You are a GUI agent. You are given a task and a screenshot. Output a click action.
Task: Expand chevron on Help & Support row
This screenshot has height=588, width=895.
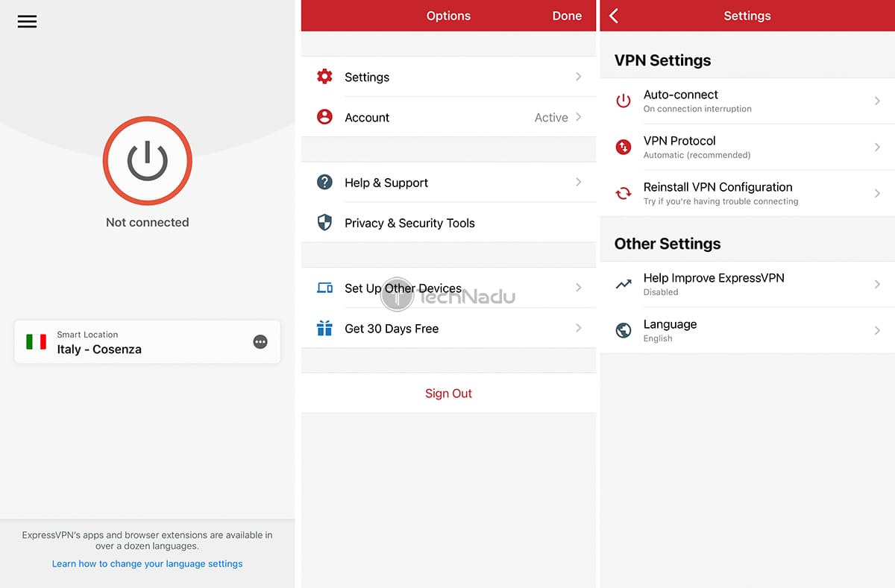(579, 183)
